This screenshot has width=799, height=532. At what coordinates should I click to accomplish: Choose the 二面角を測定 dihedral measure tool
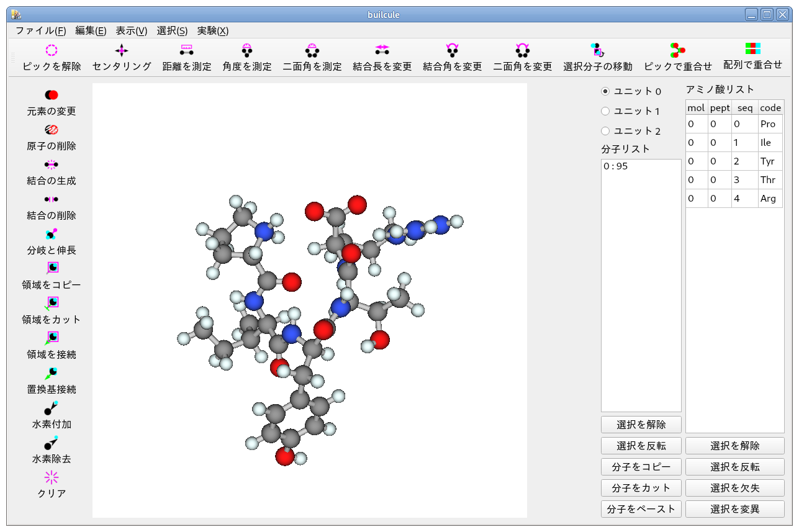[x=312, y=51]
